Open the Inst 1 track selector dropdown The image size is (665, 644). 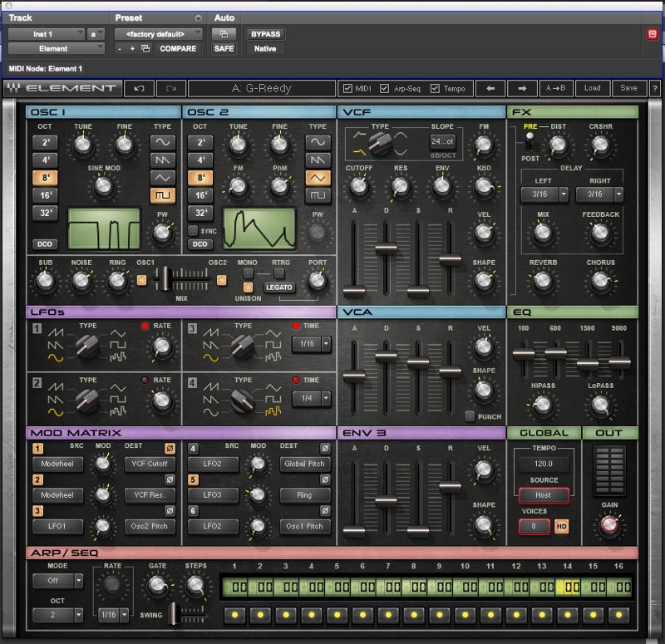47,34
